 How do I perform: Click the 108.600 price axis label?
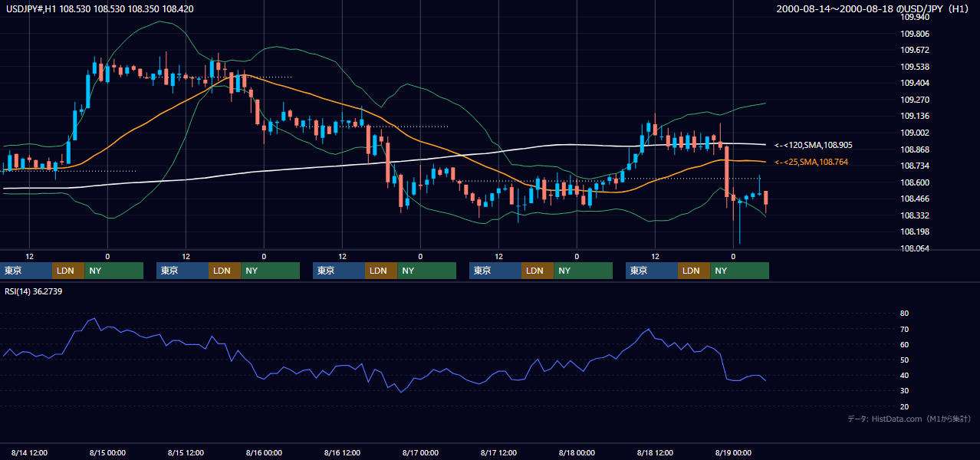pos(916,182)
